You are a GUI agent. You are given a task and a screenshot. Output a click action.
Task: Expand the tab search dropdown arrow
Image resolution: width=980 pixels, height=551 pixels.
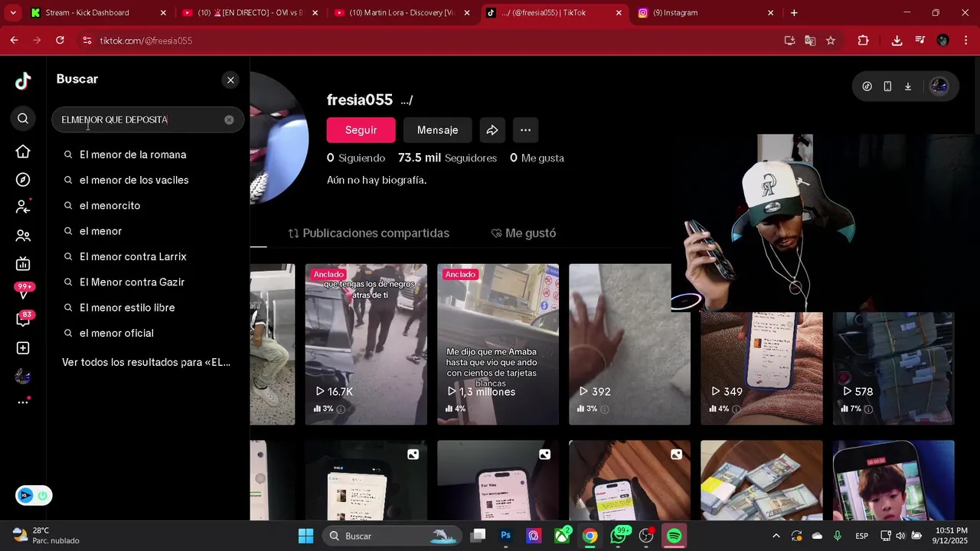pos(13,13)
